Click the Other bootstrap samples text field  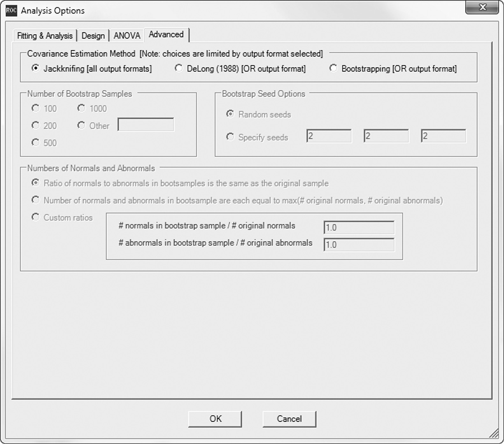point(146,125)
